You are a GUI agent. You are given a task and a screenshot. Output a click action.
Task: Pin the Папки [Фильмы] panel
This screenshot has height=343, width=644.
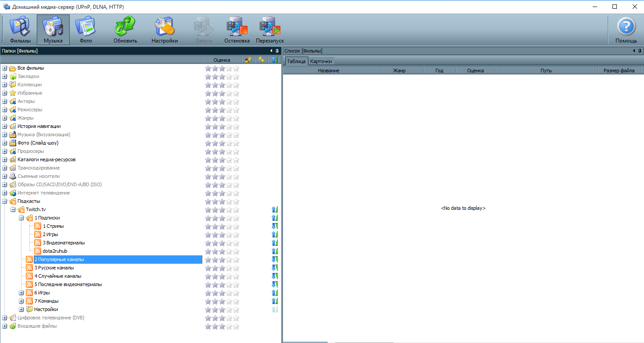(277, 51)
